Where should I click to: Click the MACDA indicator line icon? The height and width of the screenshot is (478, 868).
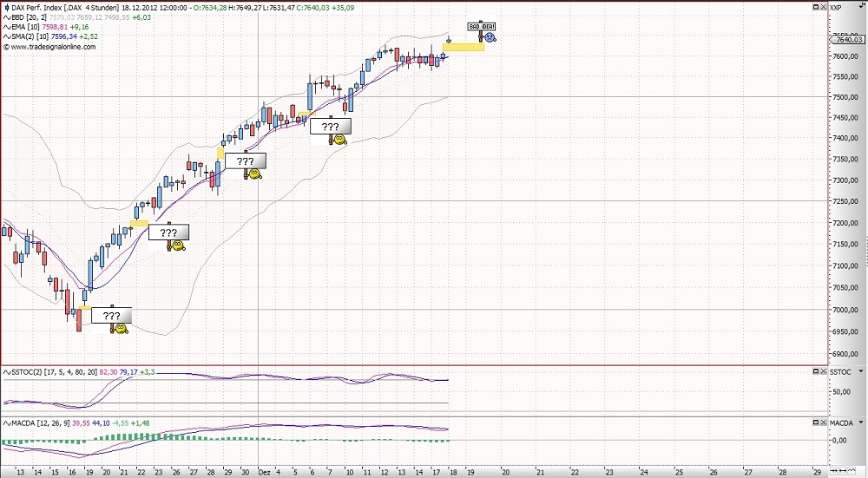click(x=7, y=422)
